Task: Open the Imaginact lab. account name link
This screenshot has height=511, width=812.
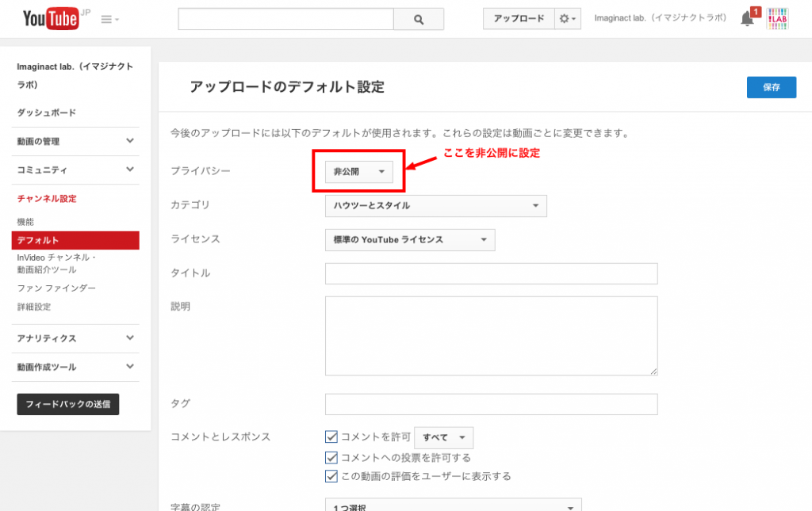Action: 661,18
